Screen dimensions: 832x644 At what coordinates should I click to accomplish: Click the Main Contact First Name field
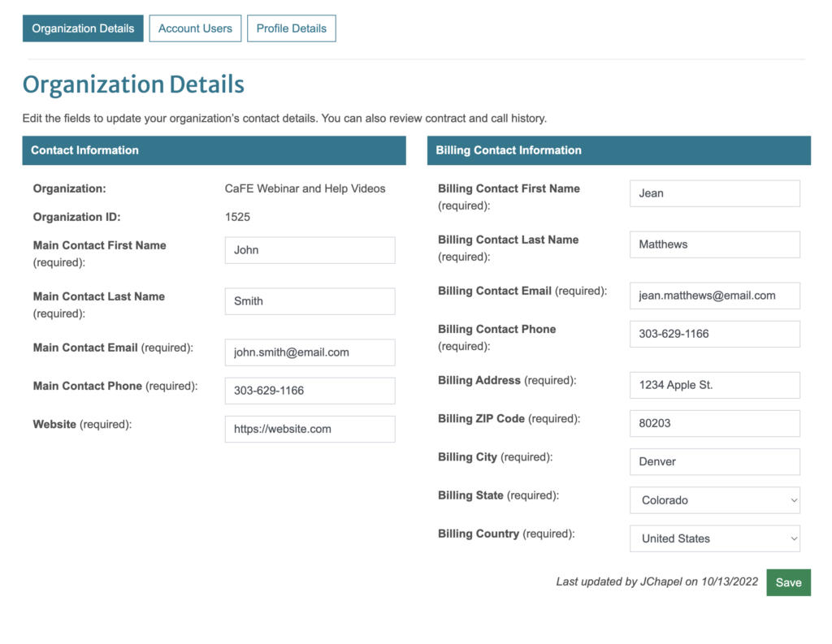(310, 250)
